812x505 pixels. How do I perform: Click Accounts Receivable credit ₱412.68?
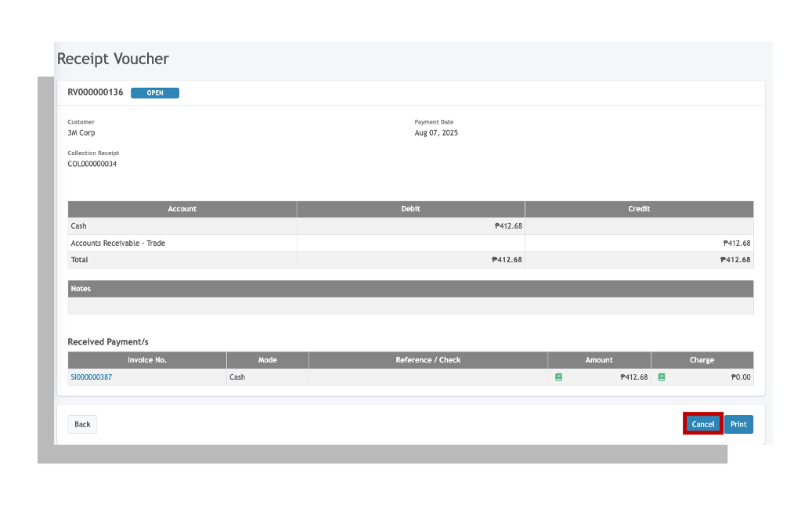click(x=736, y=243)
